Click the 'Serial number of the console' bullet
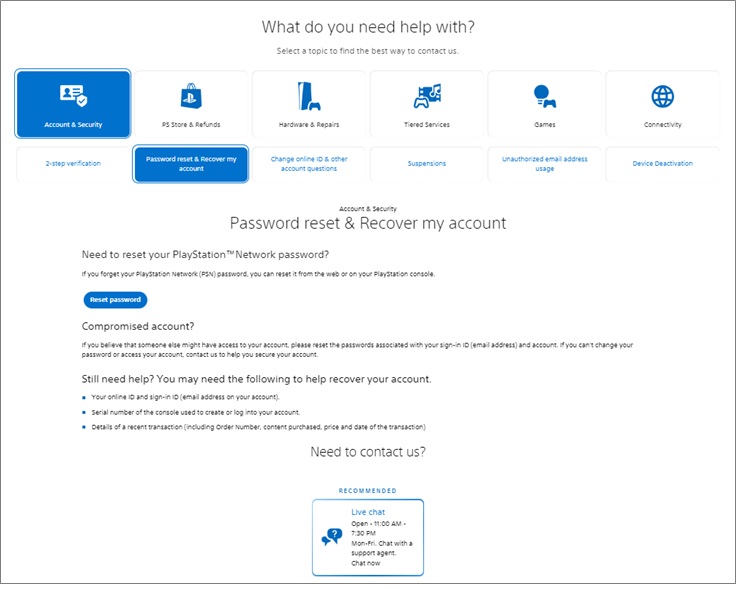 (x=196, y=413)
